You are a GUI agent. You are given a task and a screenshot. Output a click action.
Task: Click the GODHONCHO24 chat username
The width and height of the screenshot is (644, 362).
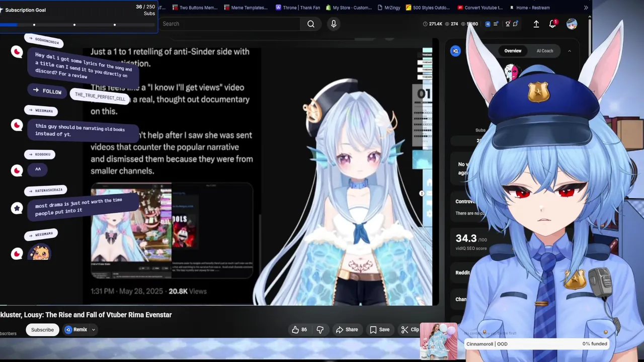(44, 41)
